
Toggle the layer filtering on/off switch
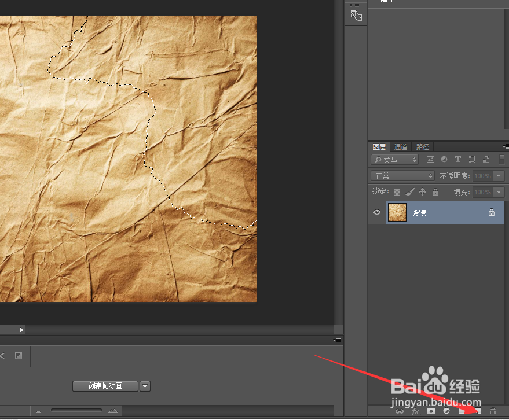click(501, 159)
